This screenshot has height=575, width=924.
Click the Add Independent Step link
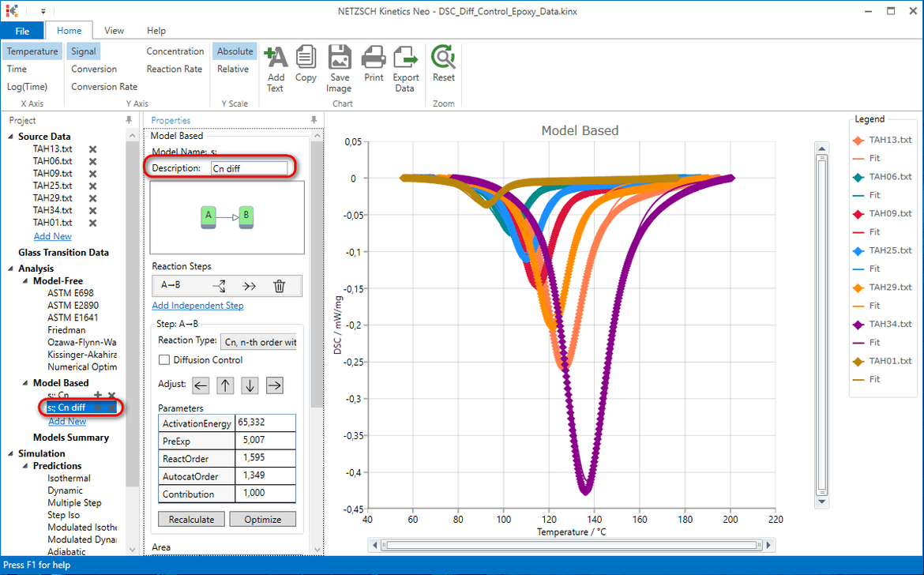tap(197, 306)
